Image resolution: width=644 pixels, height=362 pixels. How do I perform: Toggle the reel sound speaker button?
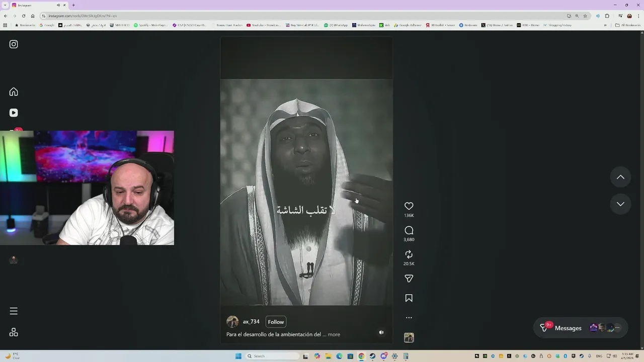[x=381, y=332]
